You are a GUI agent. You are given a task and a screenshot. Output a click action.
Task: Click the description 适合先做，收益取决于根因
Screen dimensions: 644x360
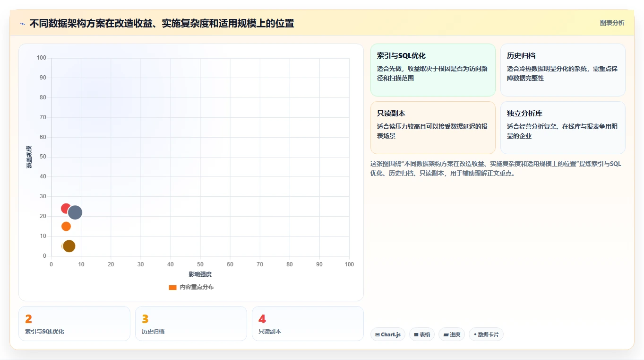tap(433, 73)
